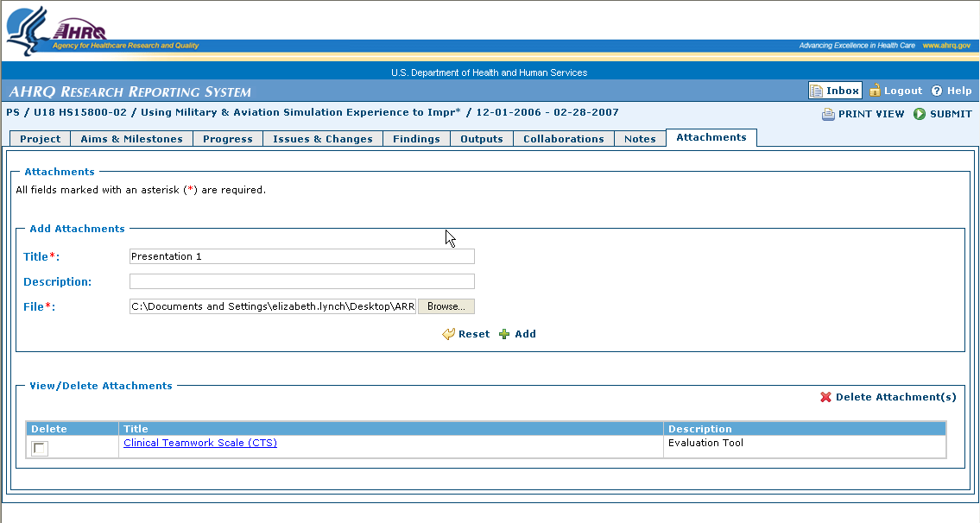The height and width of the screenshot is (523, 980).
Task: Open the Aims & Milestones tab
Action: pyautogui.click(x=131, y=139)
